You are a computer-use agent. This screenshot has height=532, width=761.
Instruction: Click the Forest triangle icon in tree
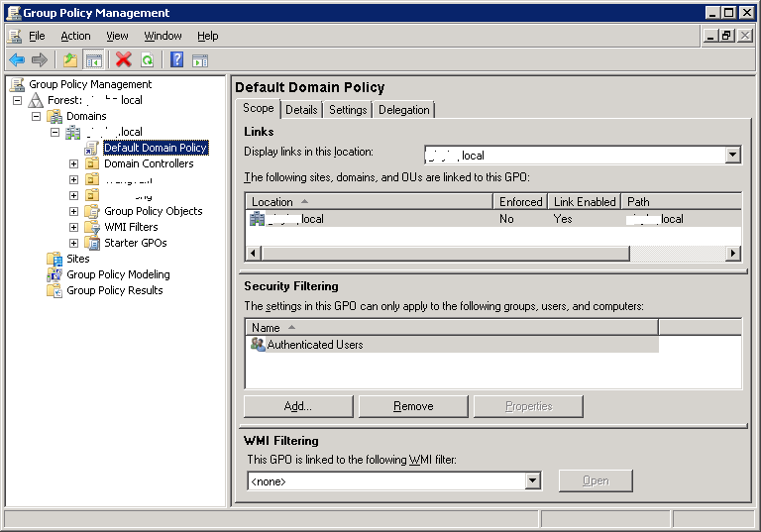click(x=36, y=100)
